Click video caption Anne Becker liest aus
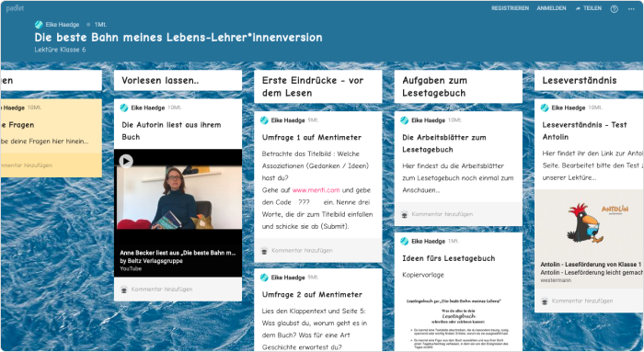The width and height of the screenshot is (644, 352). coord(178,253)
